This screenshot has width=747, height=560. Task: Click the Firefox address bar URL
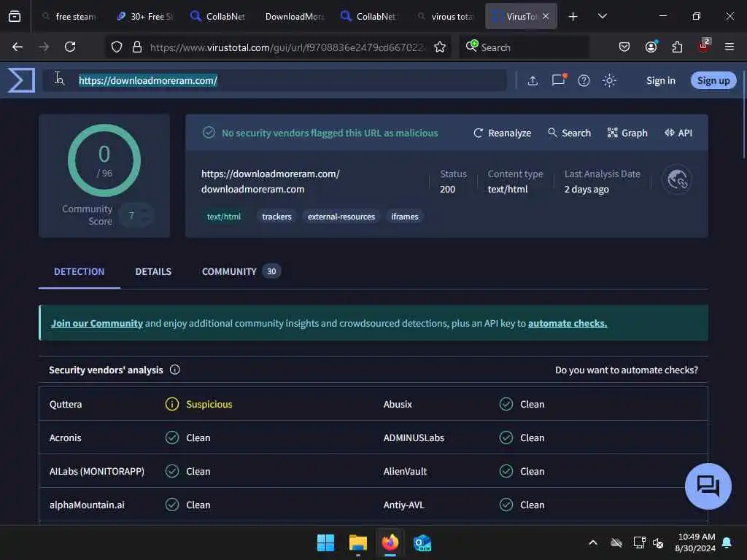point(287,47)
